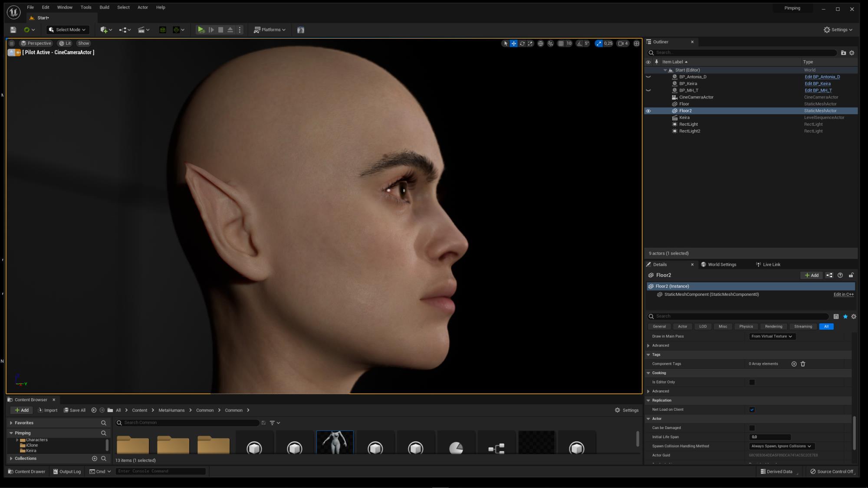The width and height of the screenshot is (868, 488).
Task: Toggle hidden eye icon for BP_MH_T
Action: [x=648, y=91]
